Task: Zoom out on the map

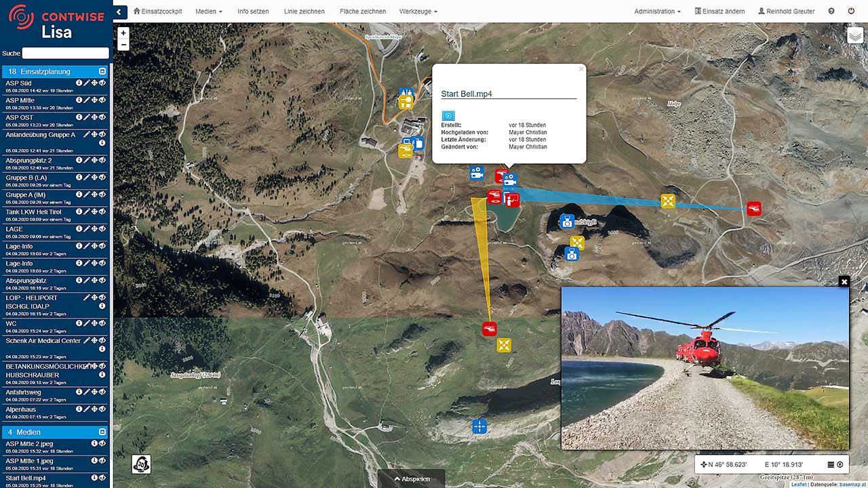Action: (123, 45)
